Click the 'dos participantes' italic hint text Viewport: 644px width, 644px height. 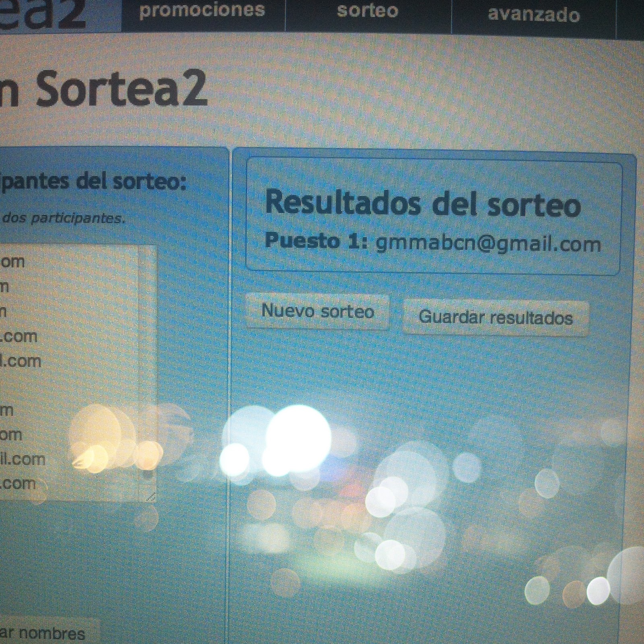pos(64,218)
